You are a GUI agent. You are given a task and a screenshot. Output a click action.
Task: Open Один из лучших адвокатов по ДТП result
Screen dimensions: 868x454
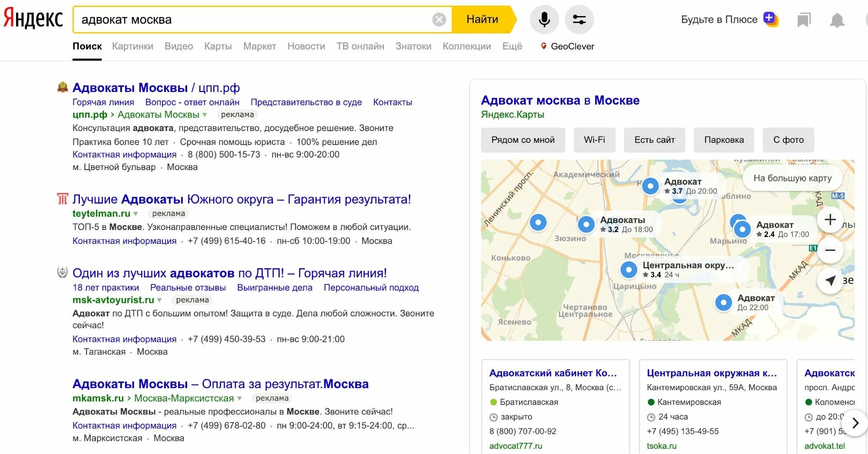click(229, 273)
